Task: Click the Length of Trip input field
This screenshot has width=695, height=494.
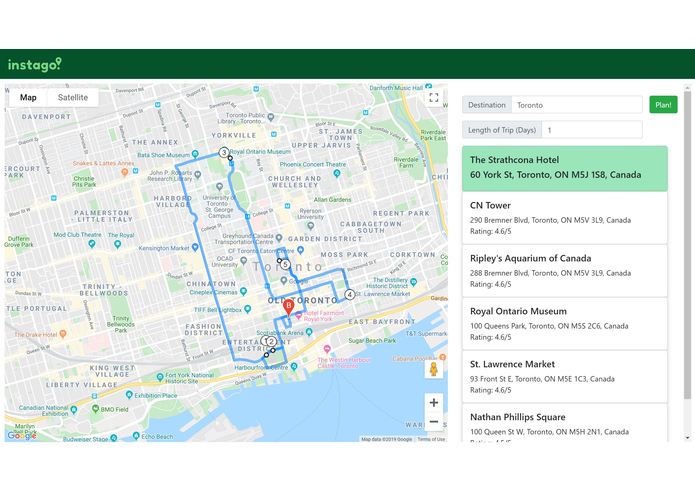Action: click(592, 130)
